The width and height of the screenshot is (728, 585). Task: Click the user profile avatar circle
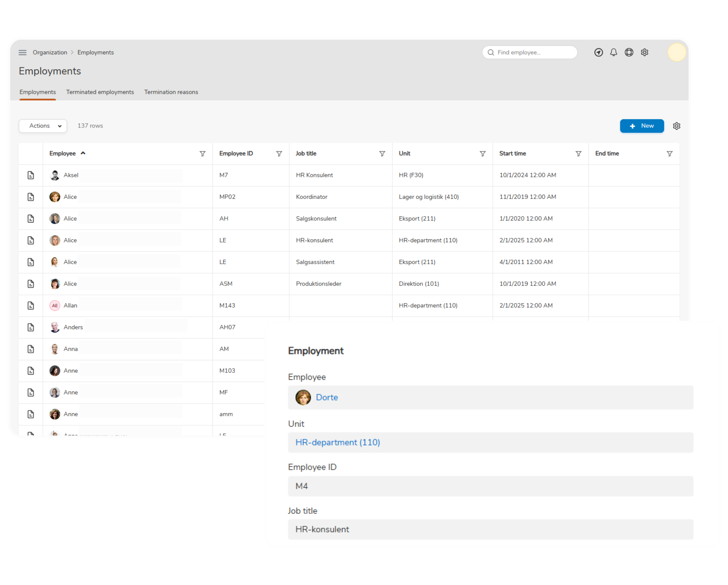(x=677, y=52)
